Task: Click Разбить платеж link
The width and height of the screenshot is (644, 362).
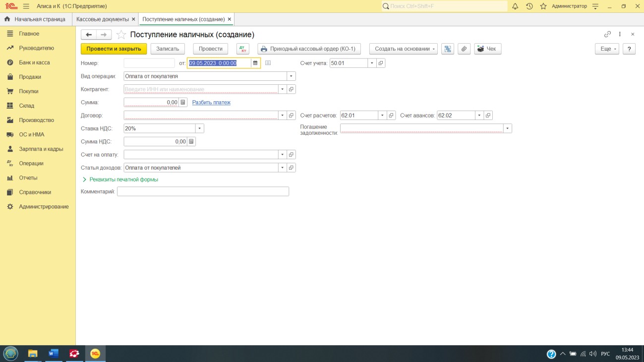Action: [x=211, y=102]
